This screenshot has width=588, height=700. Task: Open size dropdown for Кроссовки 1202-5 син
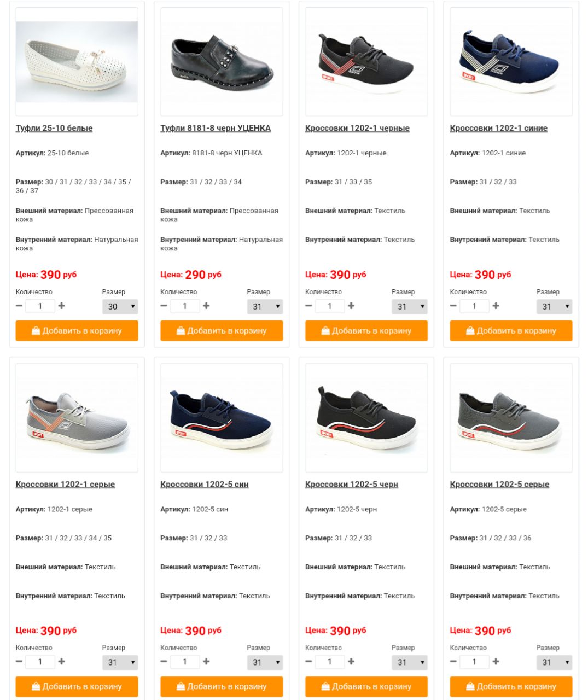point(265,662)
